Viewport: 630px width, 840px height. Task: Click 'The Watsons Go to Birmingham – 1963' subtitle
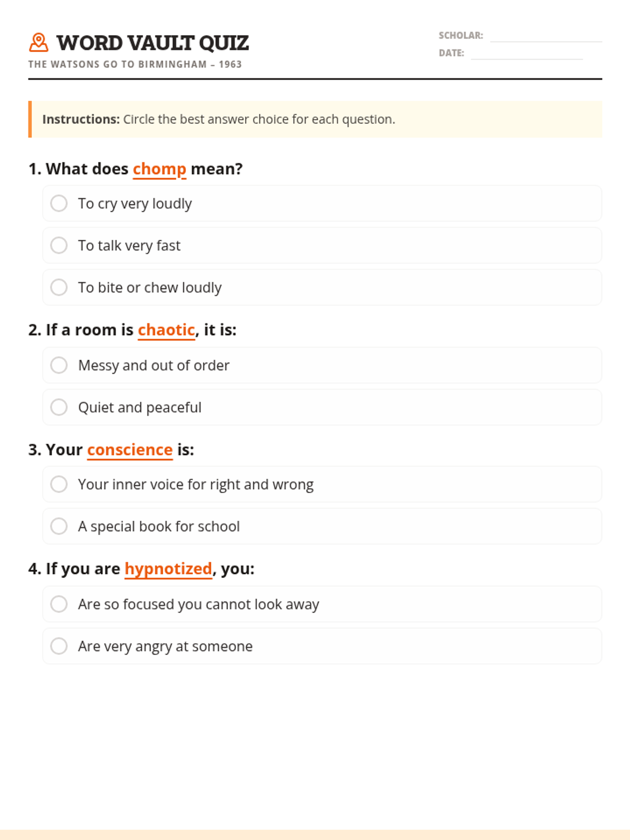coord(135,65)
